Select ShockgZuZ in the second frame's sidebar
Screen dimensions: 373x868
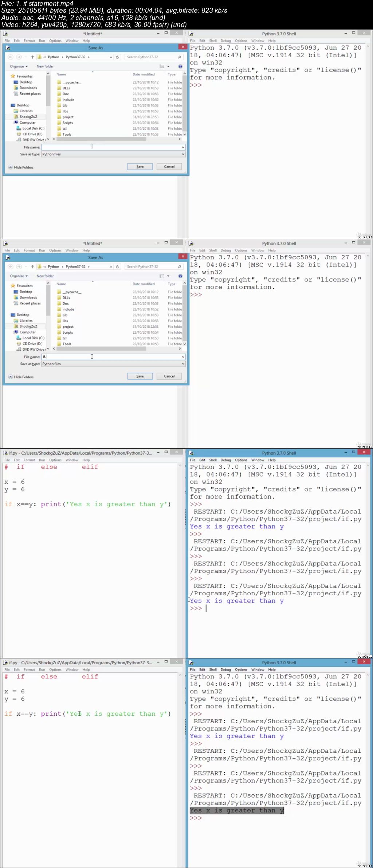click(x=28, y=326)
